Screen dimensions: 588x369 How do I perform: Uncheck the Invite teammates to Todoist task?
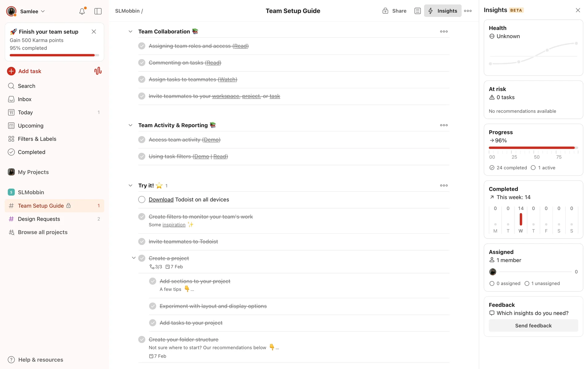(x=142, y=242)
